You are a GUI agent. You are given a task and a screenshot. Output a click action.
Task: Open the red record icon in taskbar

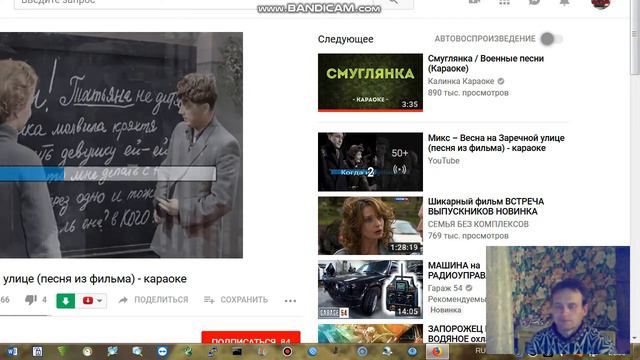click(287, 351)
